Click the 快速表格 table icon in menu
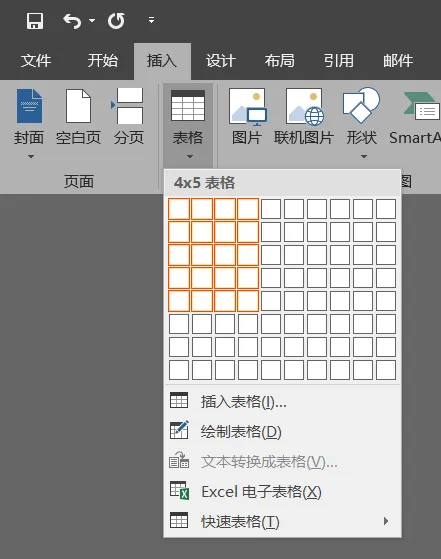 pos(179,520)
